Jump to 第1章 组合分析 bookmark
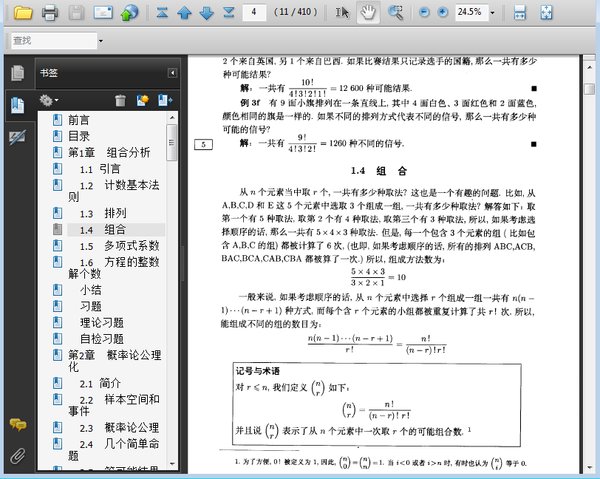 pyautogui.click(x=109, y=152)
